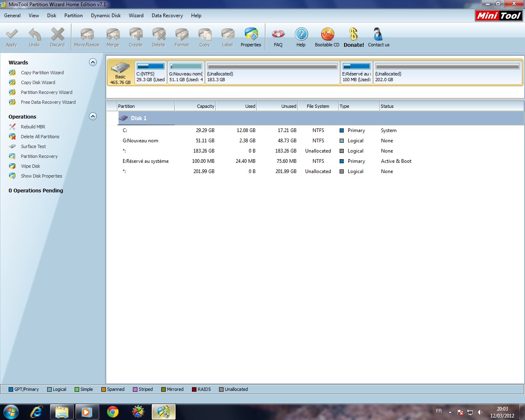
Task: Open the FAQ lifebuoy icon
Action: click(278, 37)
